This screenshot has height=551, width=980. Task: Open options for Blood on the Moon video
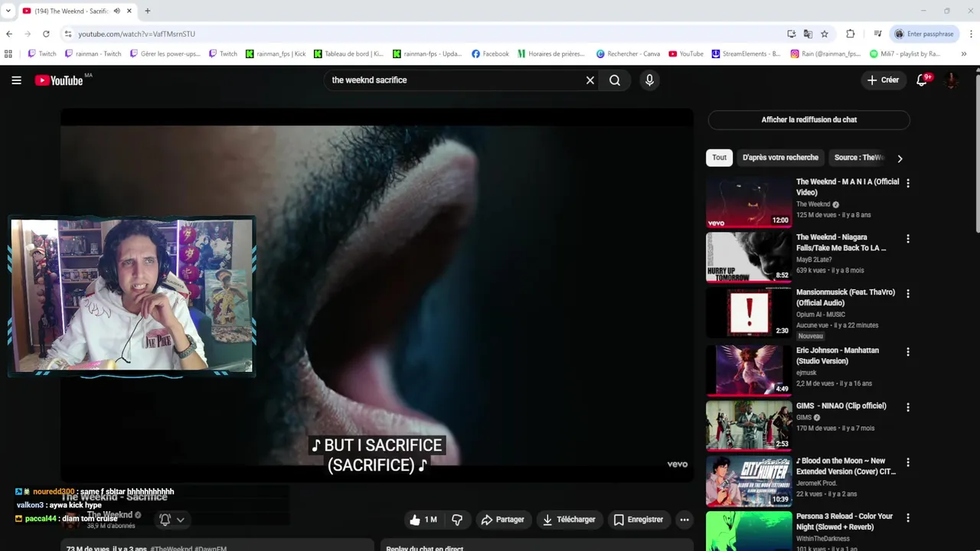click(x=908, y=462)
